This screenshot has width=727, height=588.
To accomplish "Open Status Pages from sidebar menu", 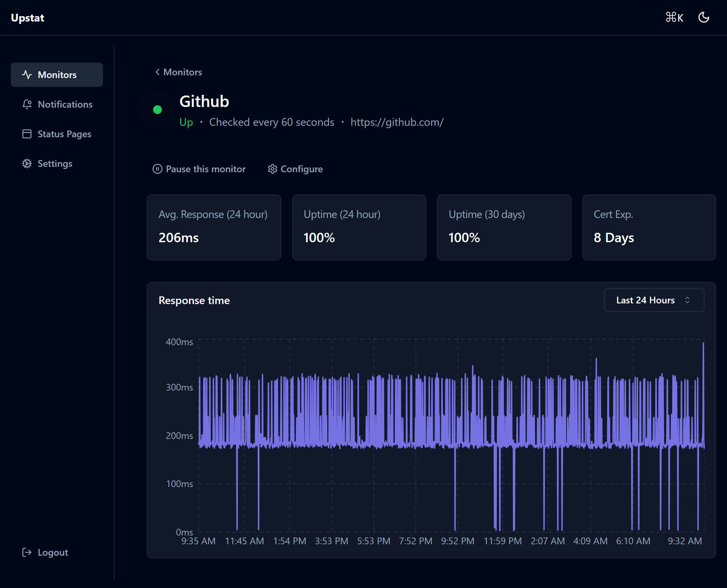I will coord(64,134).
